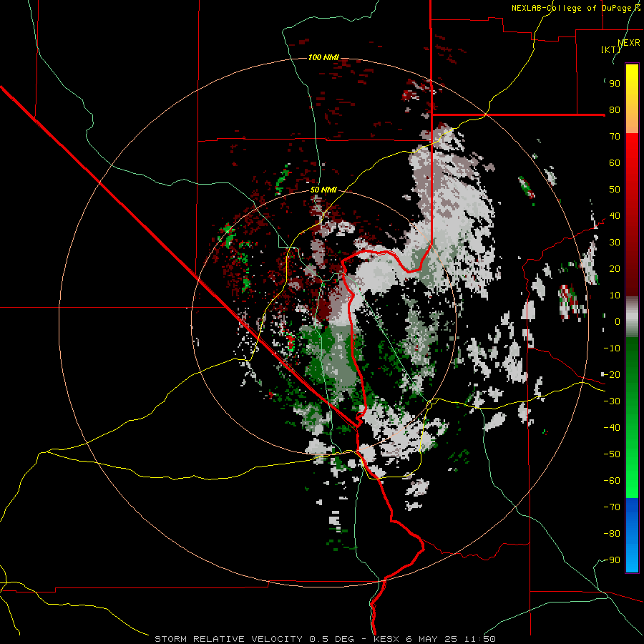
Task: Click the 60 value on the velocity scale
Action: 615,163
